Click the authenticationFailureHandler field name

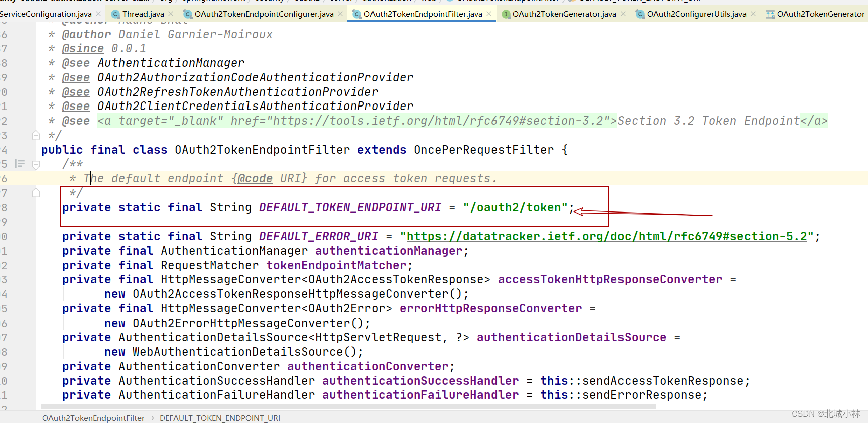pyautogui.click(x=421, y=395)
